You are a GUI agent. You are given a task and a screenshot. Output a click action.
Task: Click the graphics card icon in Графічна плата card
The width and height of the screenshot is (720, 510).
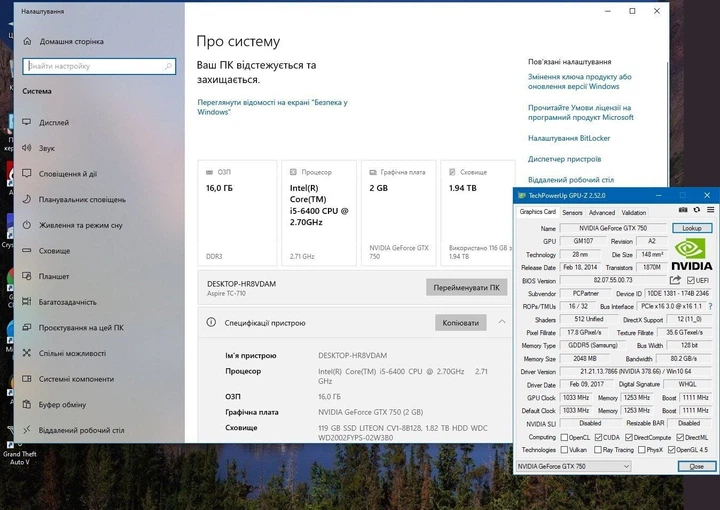pyautogui.click(x=373, y=172)
